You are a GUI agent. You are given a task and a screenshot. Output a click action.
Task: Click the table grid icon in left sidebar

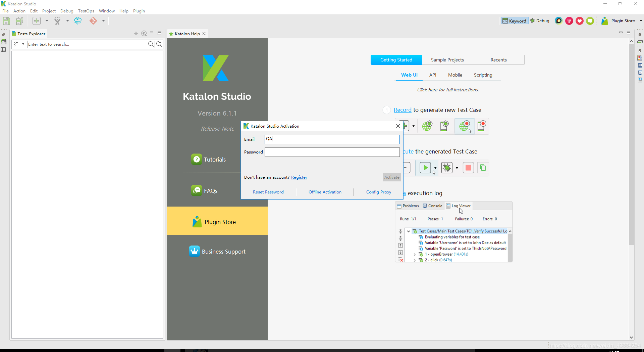[x=4, y=49]
